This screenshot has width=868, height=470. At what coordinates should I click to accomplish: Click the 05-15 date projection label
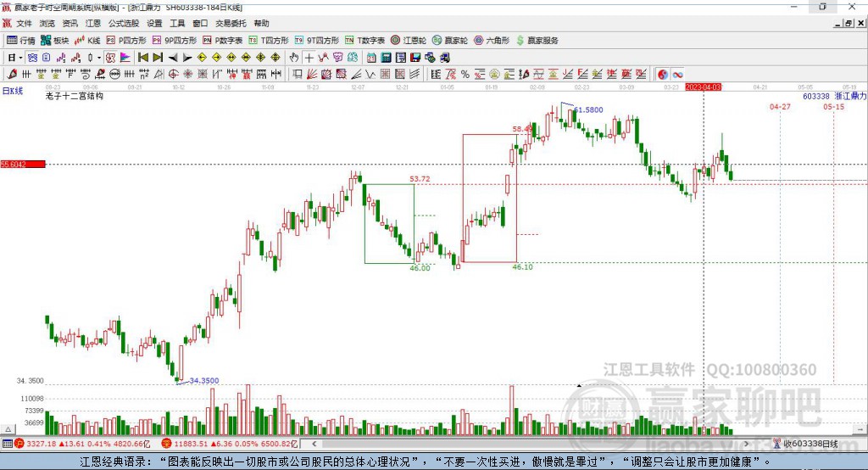[834, 106]
